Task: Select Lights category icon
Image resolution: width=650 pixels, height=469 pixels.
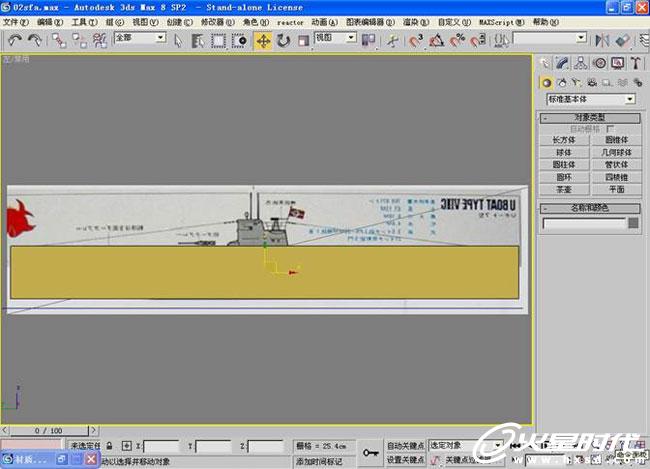Action: point(577,83)
